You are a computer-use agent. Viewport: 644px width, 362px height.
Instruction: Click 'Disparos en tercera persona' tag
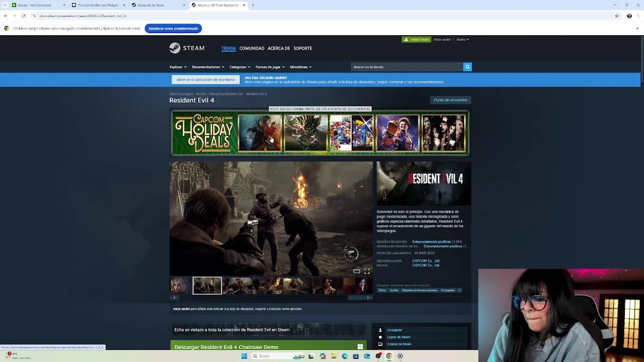point(420,290)
